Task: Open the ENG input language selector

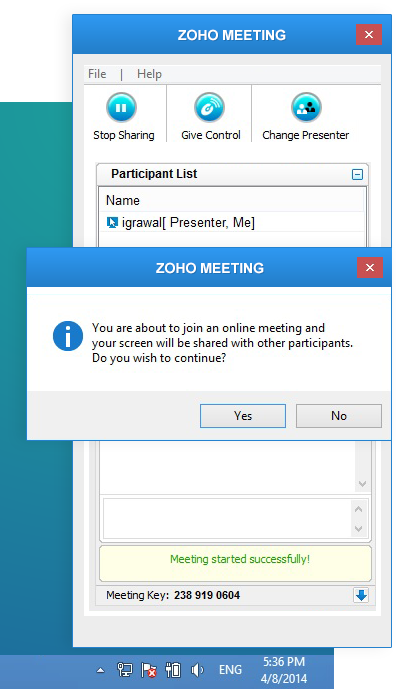Action: point(230,670)
